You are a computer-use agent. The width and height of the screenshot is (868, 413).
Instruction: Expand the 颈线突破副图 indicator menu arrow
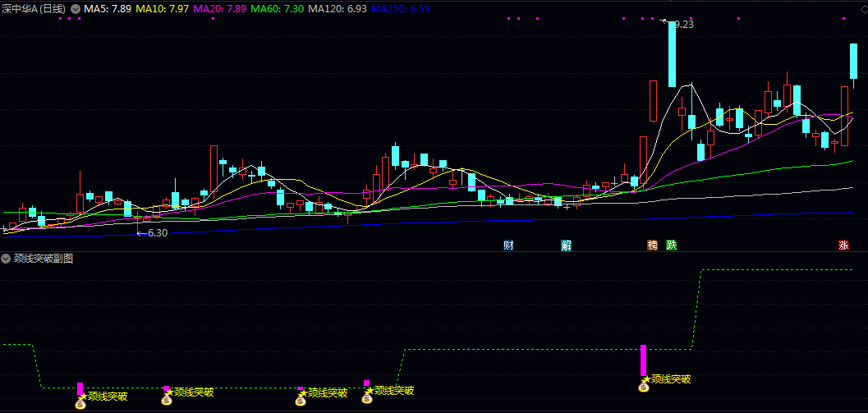7,258
